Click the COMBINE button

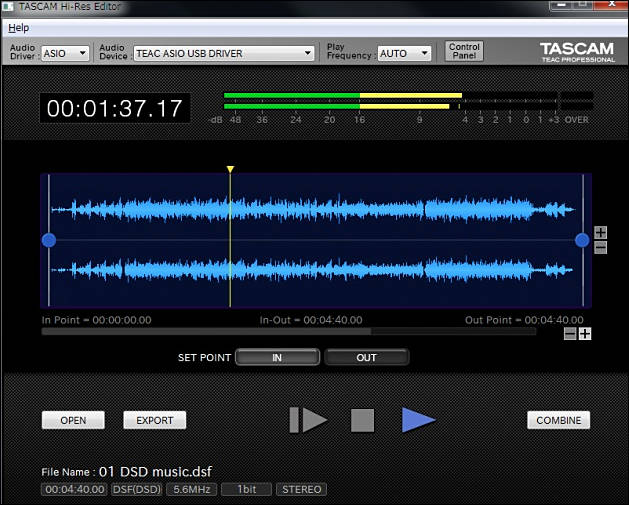pyautogui.click(x=558, y=420)
